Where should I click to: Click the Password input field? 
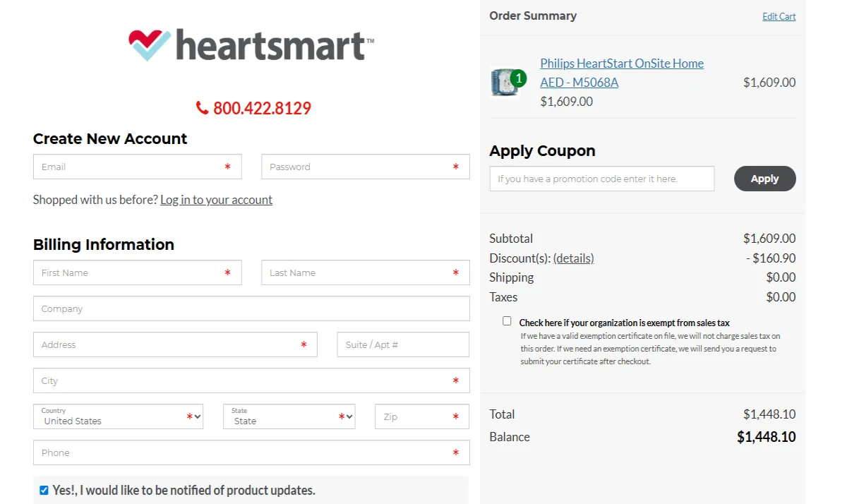coord(365,167)
